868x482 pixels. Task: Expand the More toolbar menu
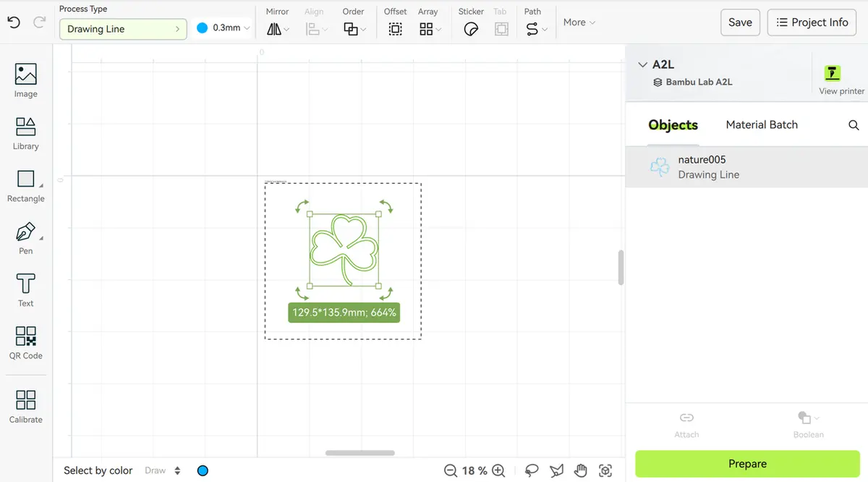(579, 22)
